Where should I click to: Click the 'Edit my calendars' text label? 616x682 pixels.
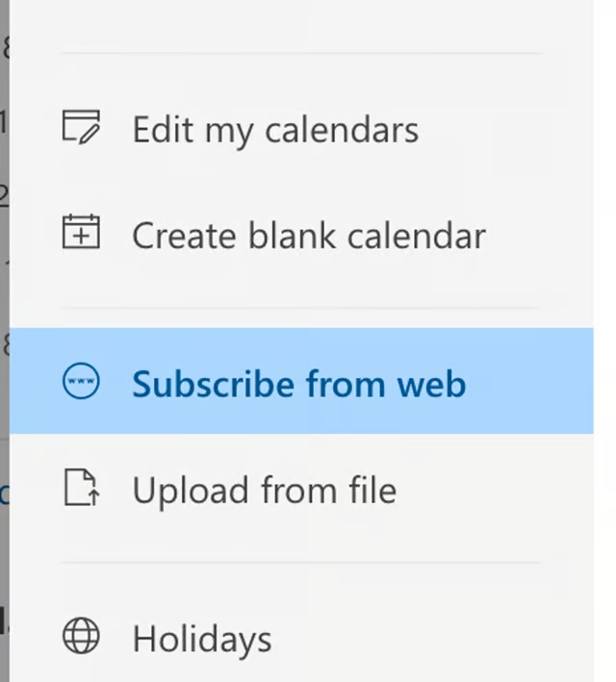coord(274,129)
